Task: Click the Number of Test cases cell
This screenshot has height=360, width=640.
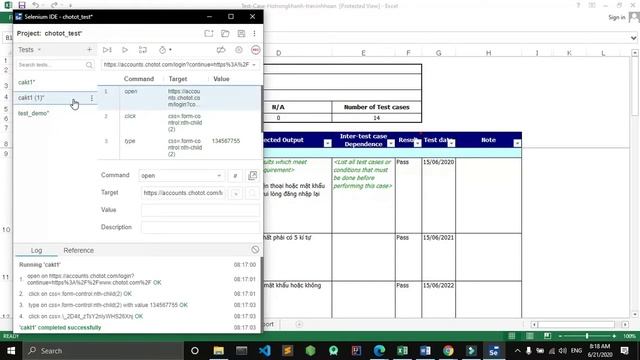Action: pos(376,107)
